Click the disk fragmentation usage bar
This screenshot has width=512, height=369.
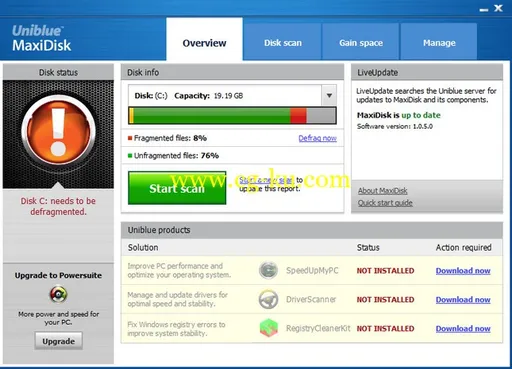(x=232, y=116)
